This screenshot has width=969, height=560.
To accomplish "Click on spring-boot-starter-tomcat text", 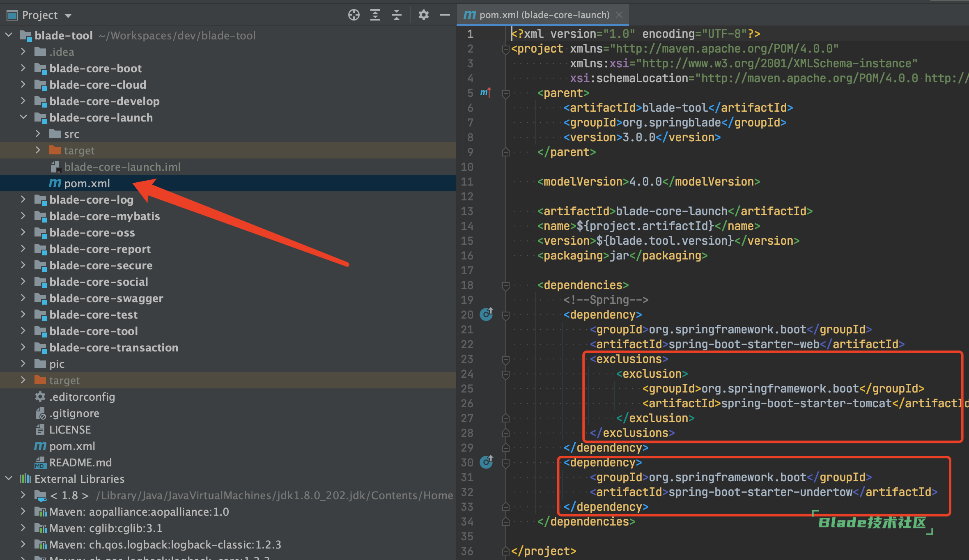I will pyautogui.click(x=806, y=403).
